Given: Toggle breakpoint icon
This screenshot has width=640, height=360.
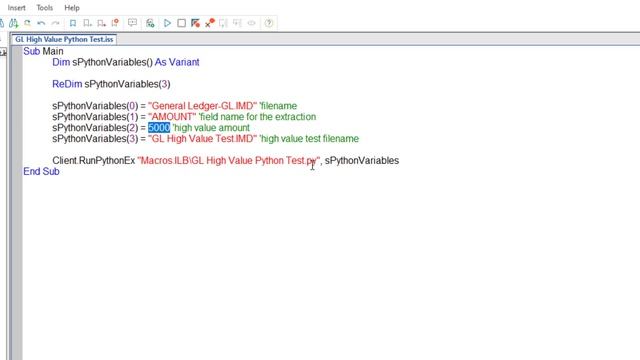Looking at the screenshot, I should pos(196,23).
